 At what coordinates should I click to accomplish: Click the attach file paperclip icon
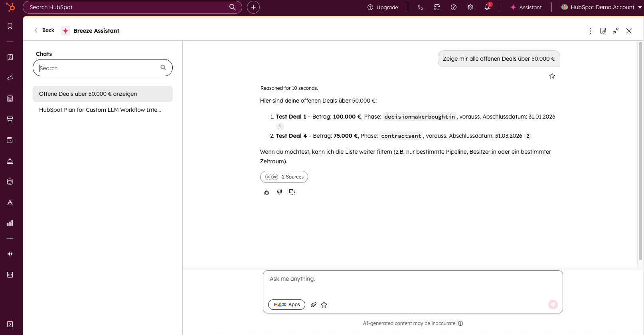(x=314, y=305)
